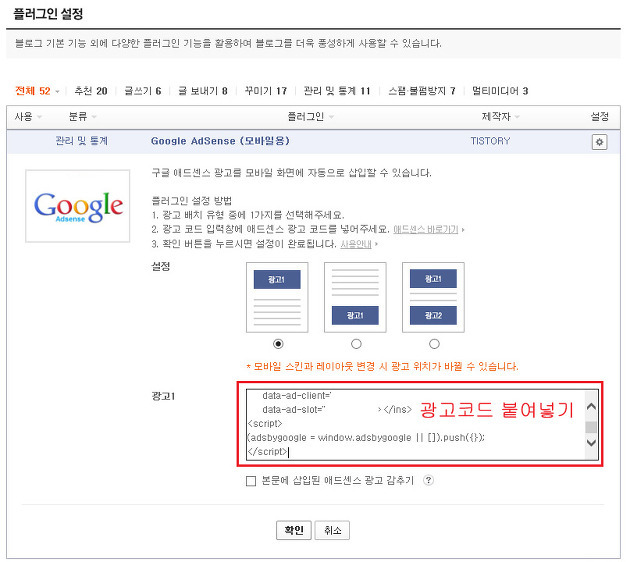Viewport: 630px width, 562px height.
Task: Click the 취소 button
Action: coord(332,530)
